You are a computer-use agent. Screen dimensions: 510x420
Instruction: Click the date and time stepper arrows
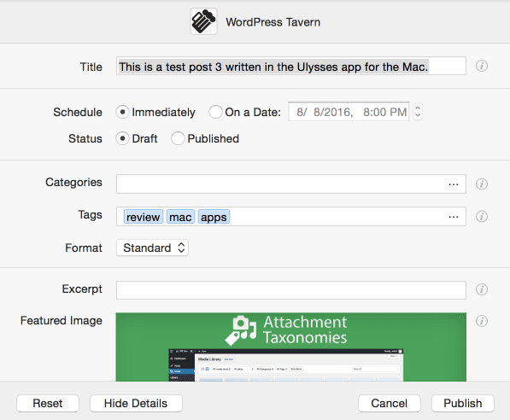418,112
